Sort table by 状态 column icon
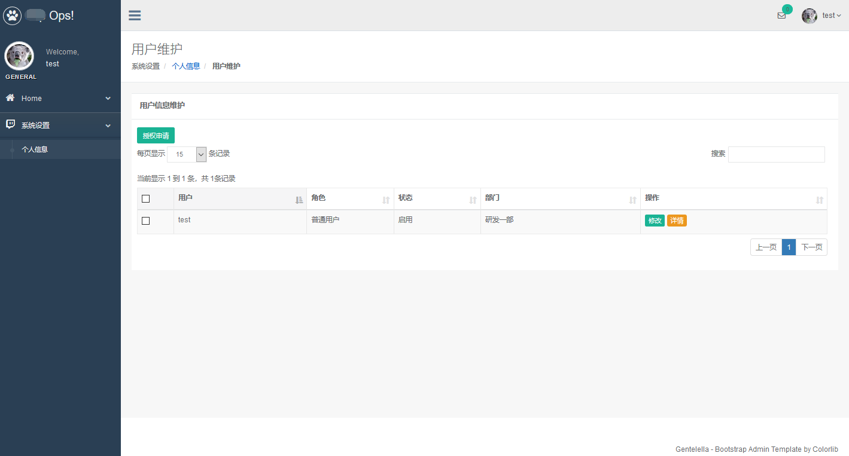The width and height of the screenshot is (849, 456). tap(473, 200)
